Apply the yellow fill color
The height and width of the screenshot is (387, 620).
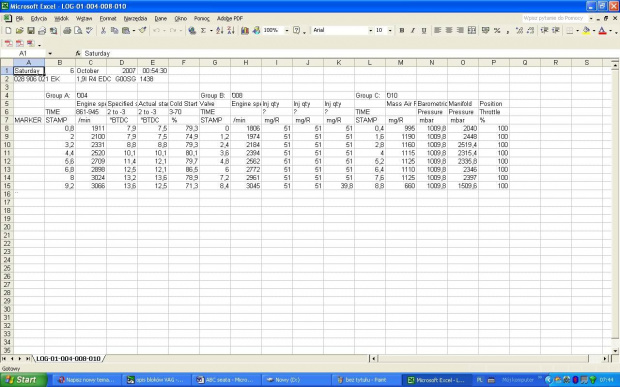click(x=586, y=30)
